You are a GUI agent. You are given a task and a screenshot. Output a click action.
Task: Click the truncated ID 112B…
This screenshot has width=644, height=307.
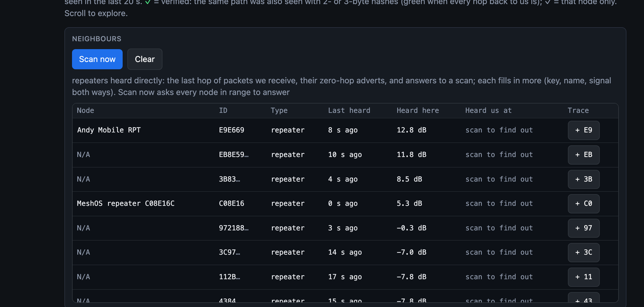230,277
